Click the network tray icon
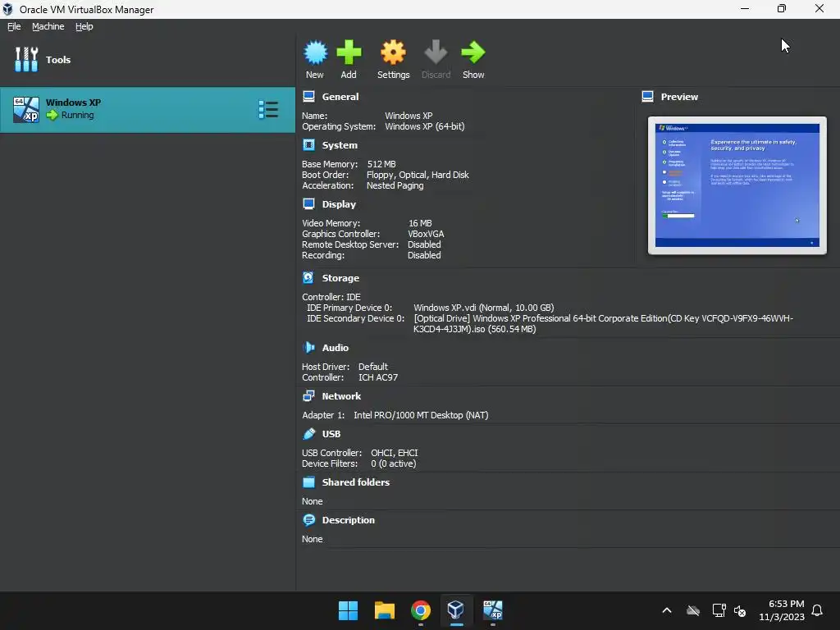Image resolution: width=840 pixels, height=630 pixels. coord(719,610)
